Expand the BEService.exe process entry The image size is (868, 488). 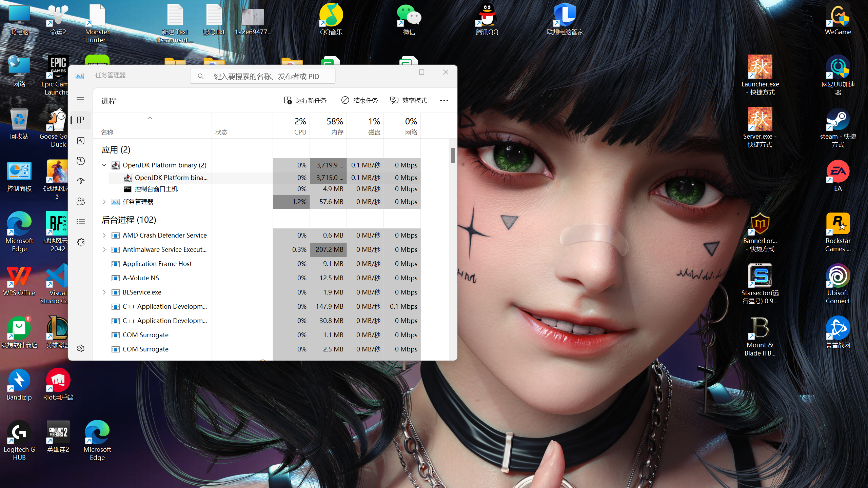(x=104, y=292)
